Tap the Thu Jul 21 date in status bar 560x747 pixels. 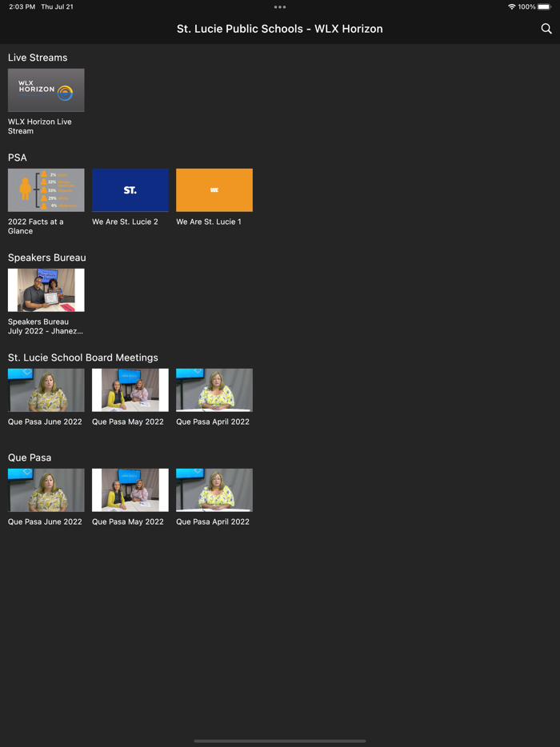pyautogui.click(x=57, y=6)
